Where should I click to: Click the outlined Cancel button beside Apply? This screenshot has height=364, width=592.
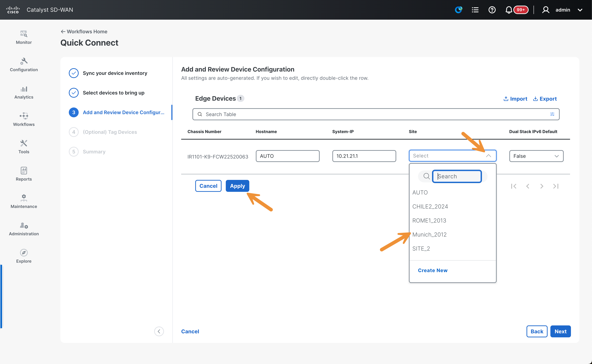click(x=208, y=186)
